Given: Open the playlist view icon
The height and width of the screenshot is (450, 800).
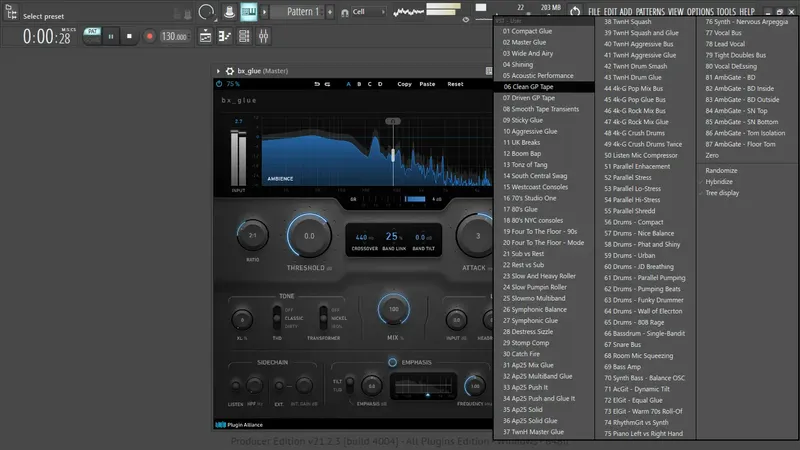Looking at the screenshot, I should point(205,36).
